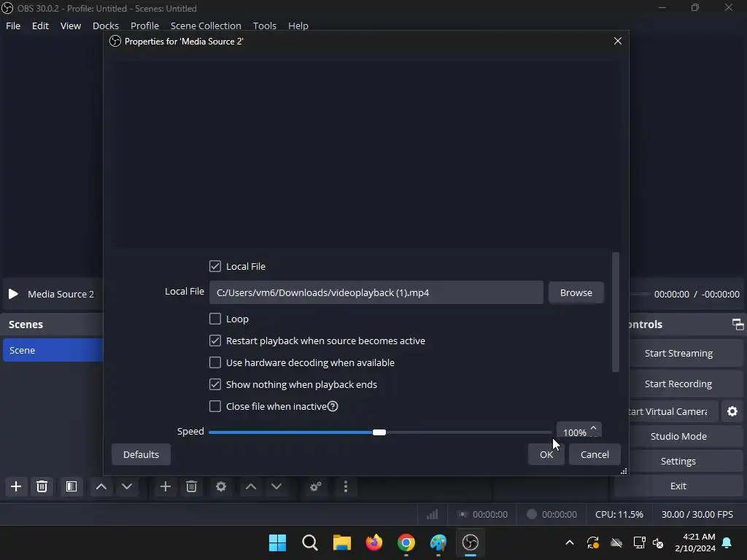Launch Firefox from taskbar
This screenshot has width=747, height=560.
[374, 542]
